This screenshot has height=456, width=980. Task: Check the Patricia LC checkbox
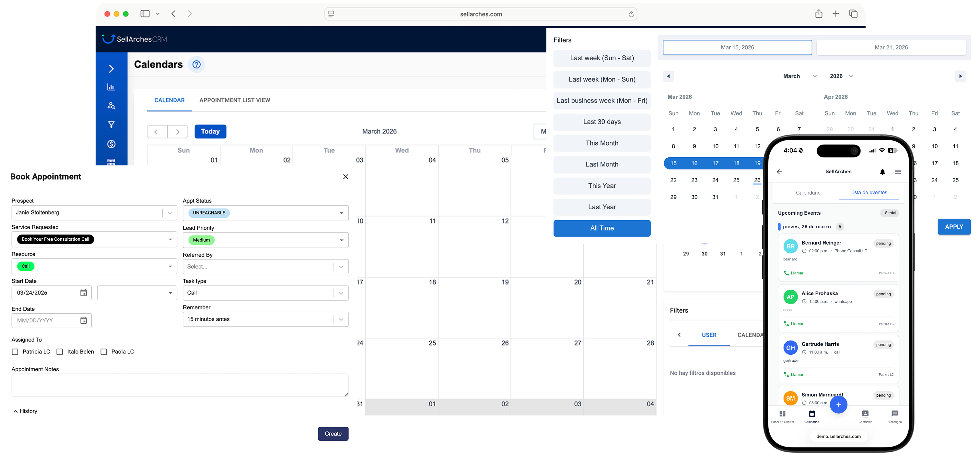15,352
